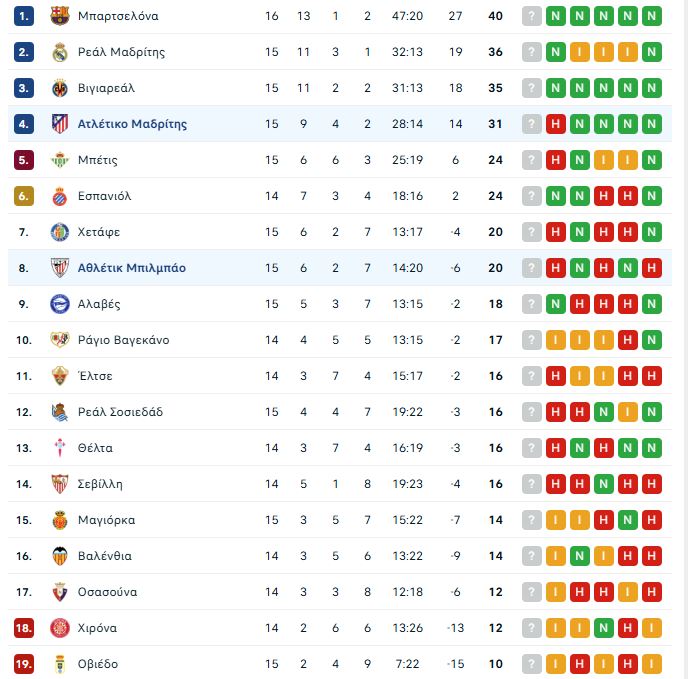Screen dimensions: 688x679
Task: Click the Barcelona club crest
Action: [59, 16]
